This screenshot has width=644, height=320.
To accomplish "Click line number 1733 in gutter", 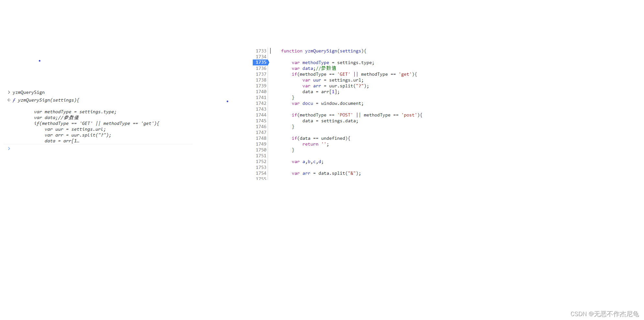I will 261,51.
